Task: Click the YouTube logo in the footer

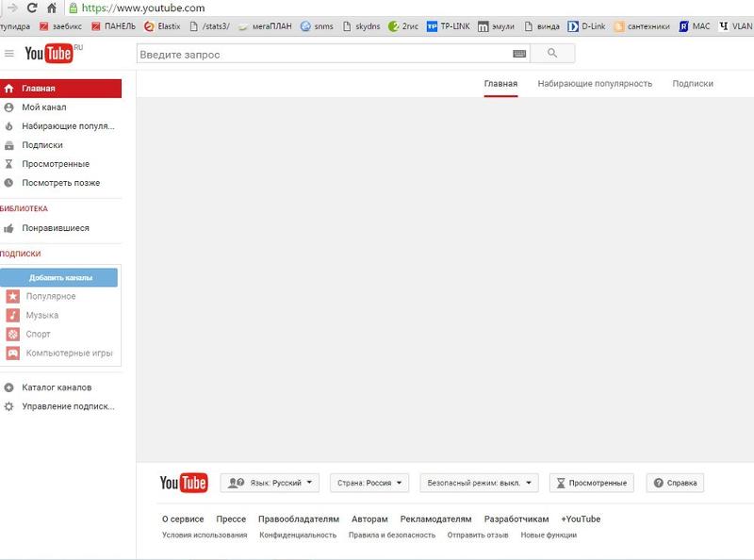Action: 184,483
